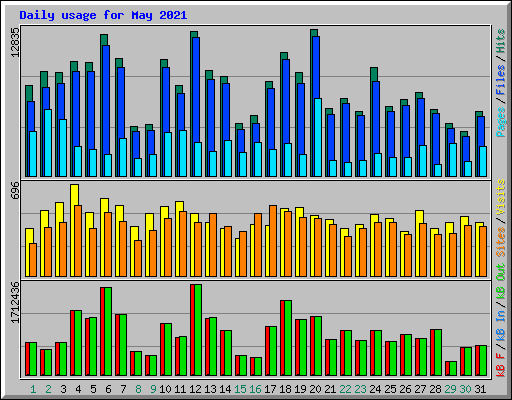Screen dimensions: 512x400
Task: Select day 17 on the date axis
Action: 270,389
